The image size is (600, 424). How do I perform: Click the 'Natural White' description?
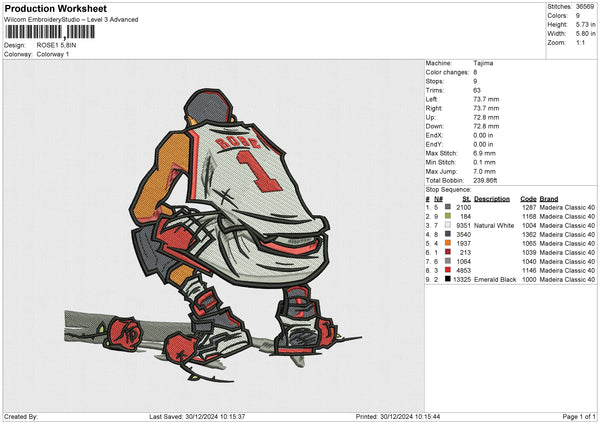click(494, 225)
